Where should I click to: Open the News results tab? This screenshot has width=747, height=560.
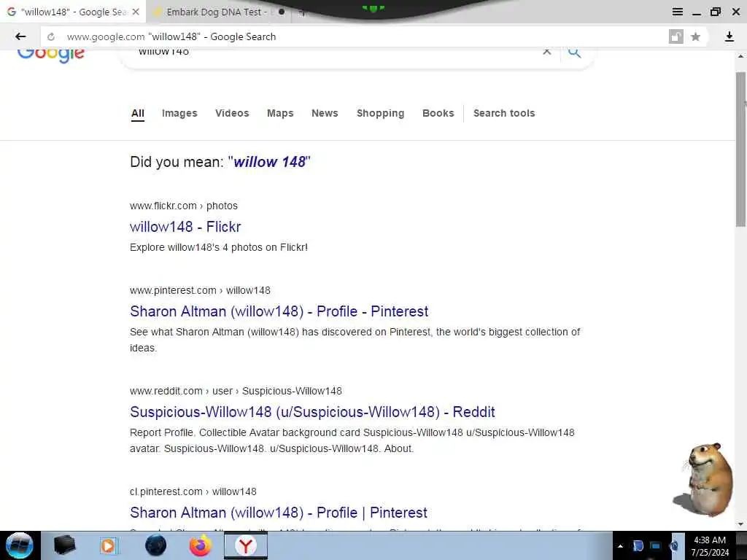tap(325, 113)
